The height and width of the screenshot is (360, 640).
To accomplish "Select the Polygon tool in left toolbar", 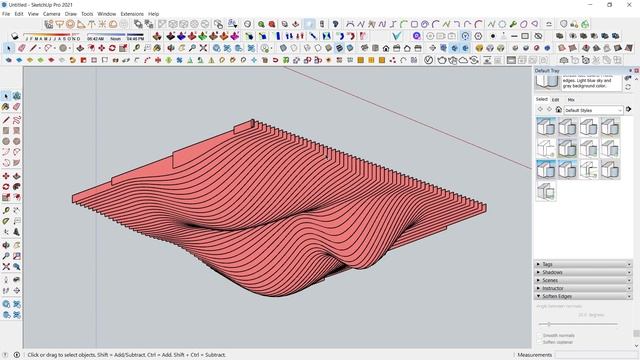I will [17, 141].
